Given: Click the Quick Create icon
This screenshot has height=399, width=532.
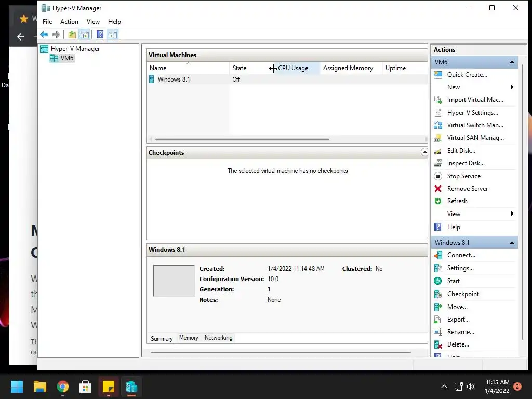Looking at the screenshot, I should (438, 75).
